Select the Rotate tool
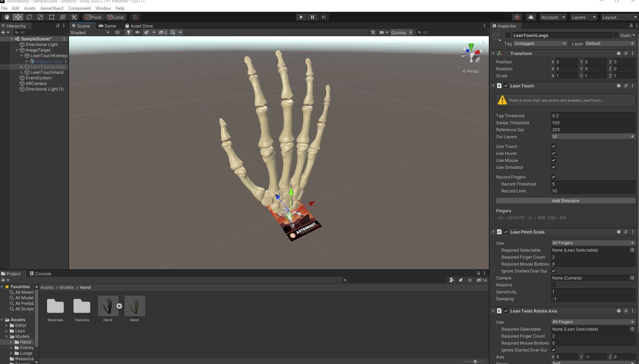Image resolution: width=639 pixels, height=364 pixels. tap(29, 17)
